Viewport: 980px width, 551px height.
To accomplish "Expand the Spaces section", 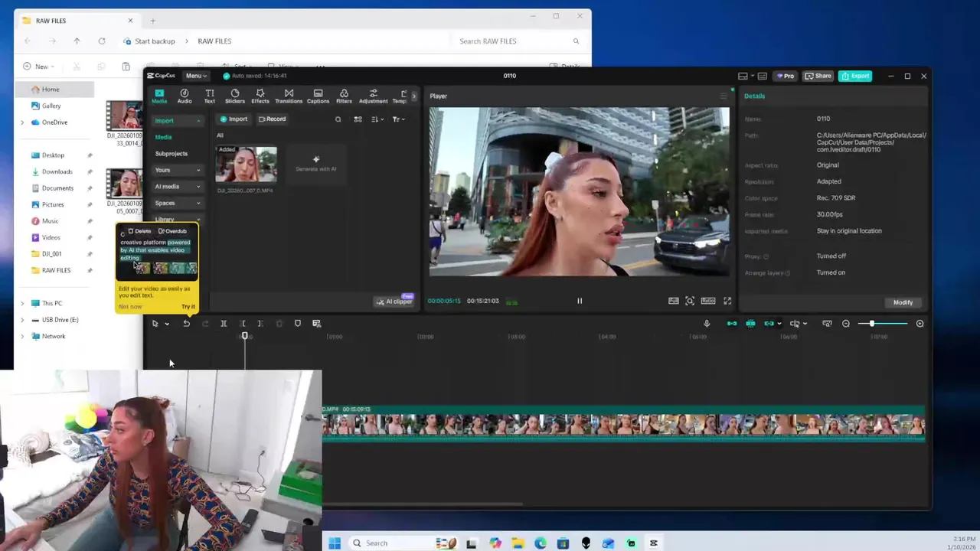I will [178, 203].
